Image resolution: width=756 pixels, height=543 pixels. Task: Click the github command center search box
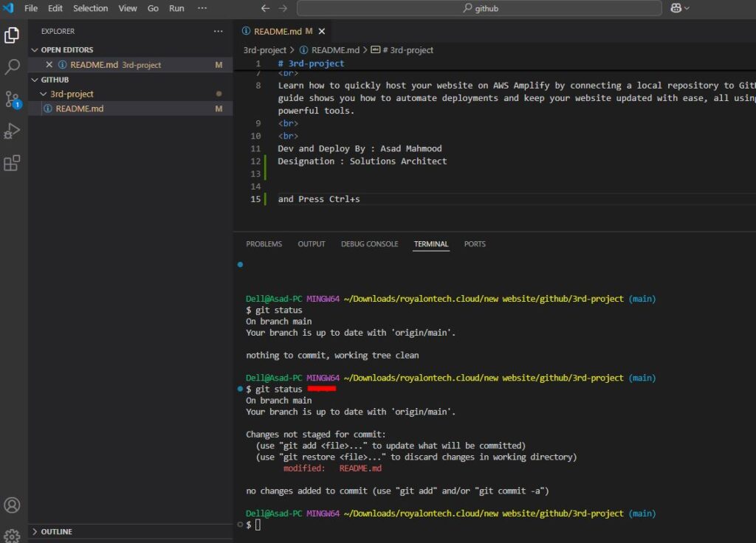click(479, 8)
